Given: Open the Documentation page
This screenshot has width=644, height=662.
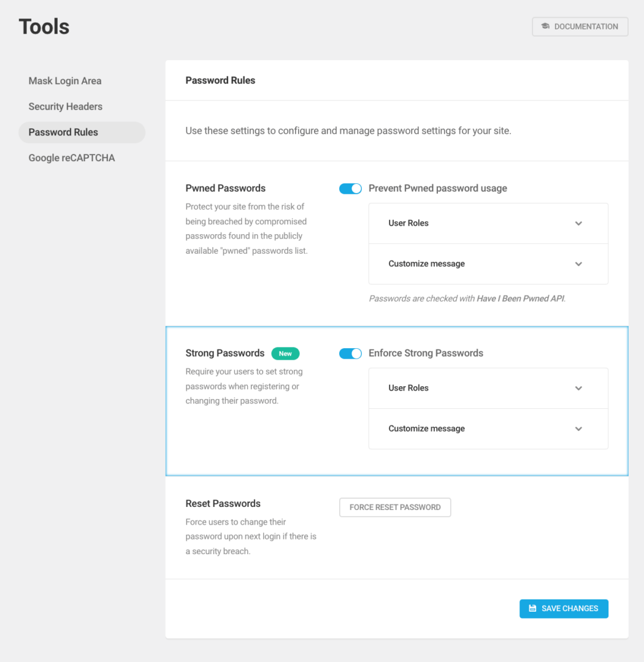Looking at the screenshot, I should tap(580, 26).
